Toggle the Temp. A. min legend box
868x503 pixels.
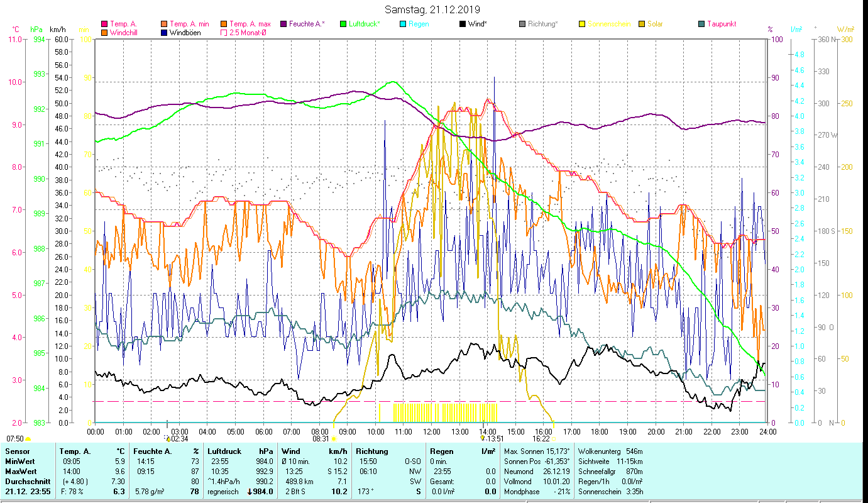[164, 25]
